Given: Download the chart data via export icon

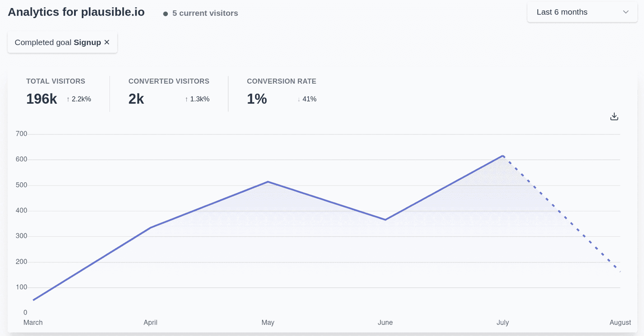Looking at the screenshot, I should click(614, 117).
